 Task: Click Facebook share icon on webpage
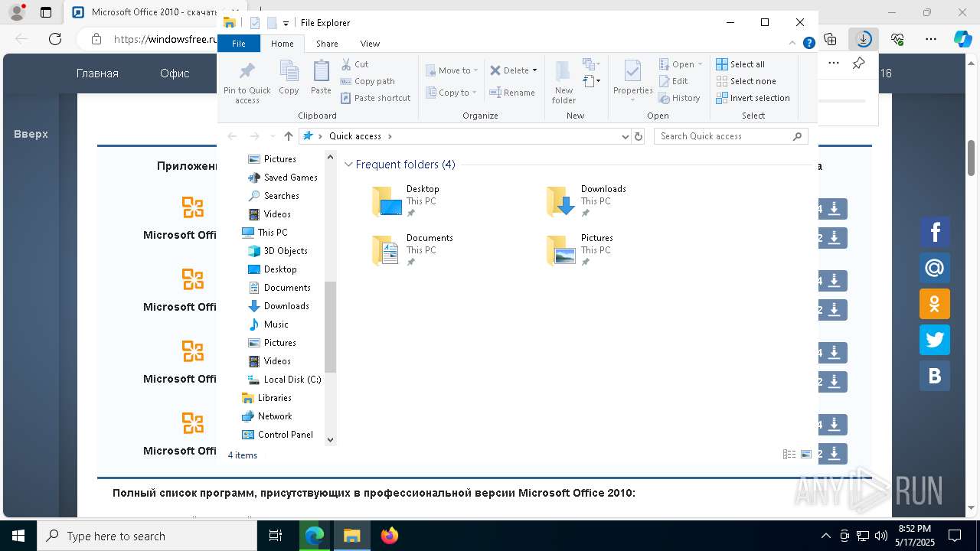click(x=935, y=232)
